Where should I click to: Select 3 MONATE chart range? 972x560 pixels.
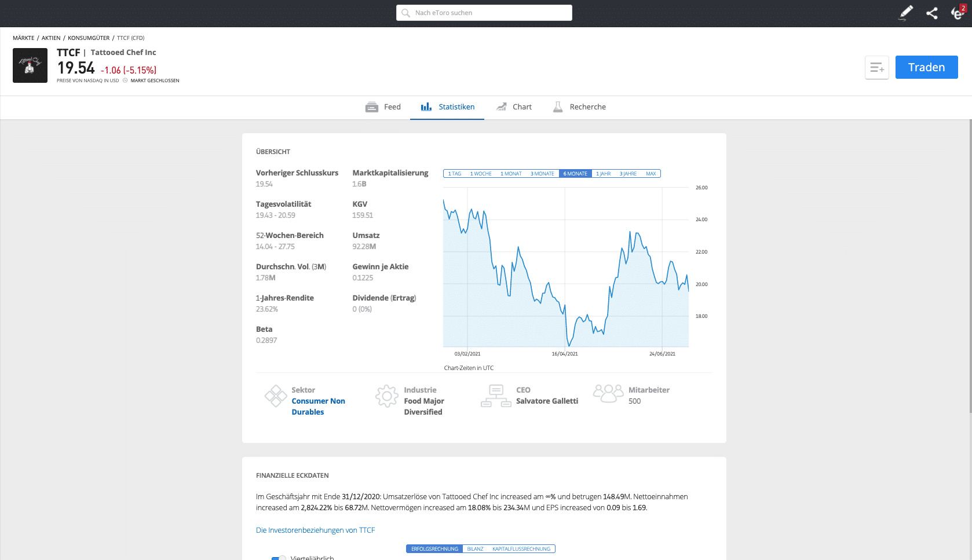click(x=542, y=174)
